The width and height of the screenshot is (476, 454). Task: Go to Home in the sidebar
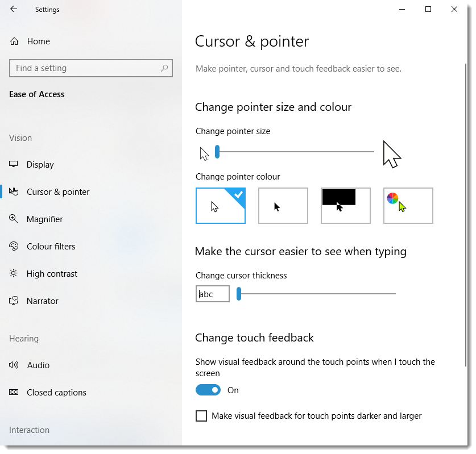pos(38,41)
